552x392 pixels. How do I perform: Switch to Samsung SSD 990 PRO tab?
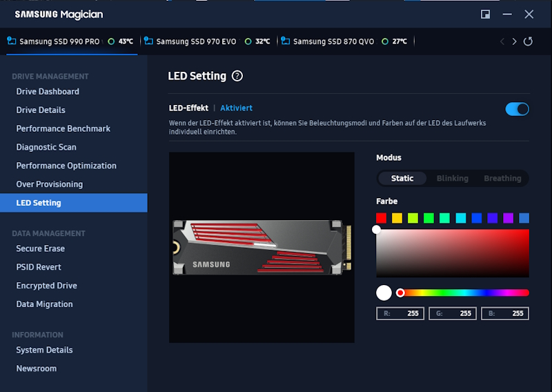tap(70, 41)
